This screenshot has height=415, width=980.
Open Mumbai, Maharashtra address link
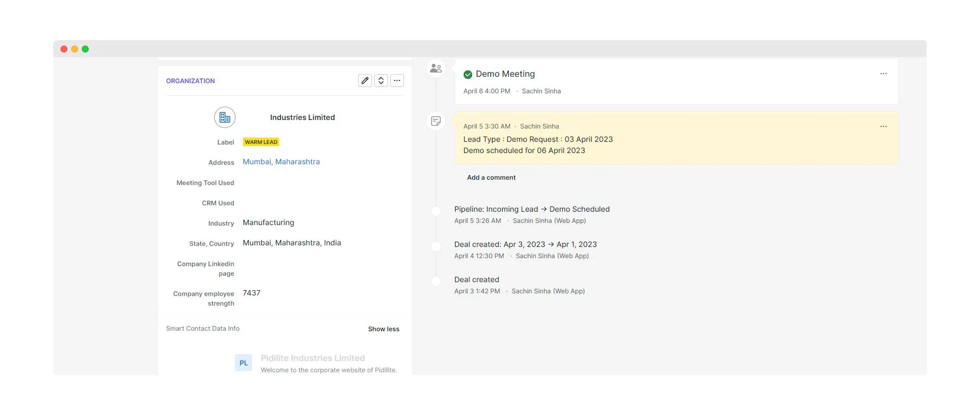pos(281,162)
